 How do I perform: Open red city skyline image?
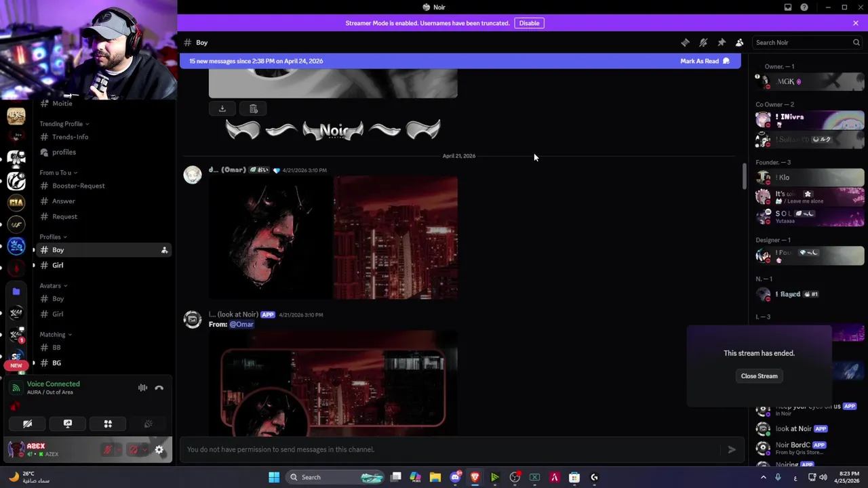[395, 238]
